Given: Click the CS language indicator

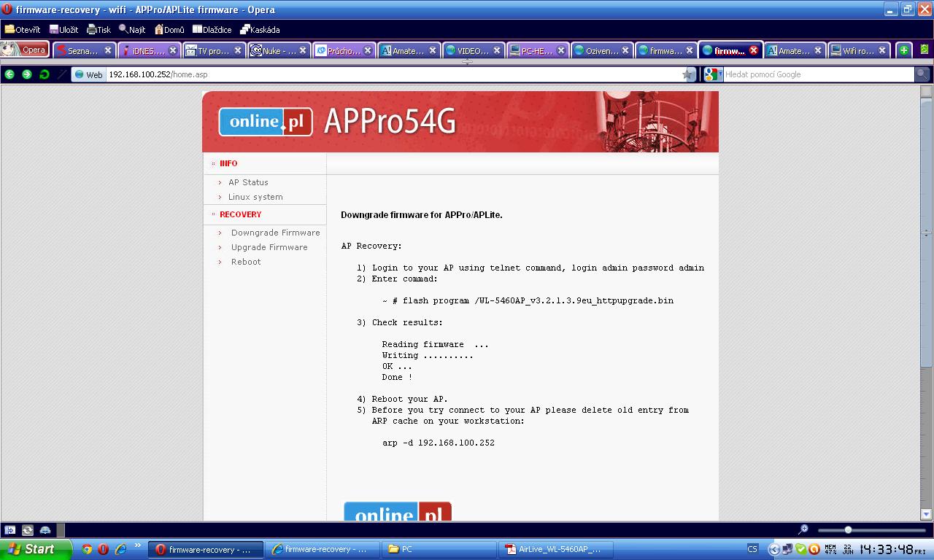Looking at the screenshot, I should pyautogui.click(x=752, y=549).
